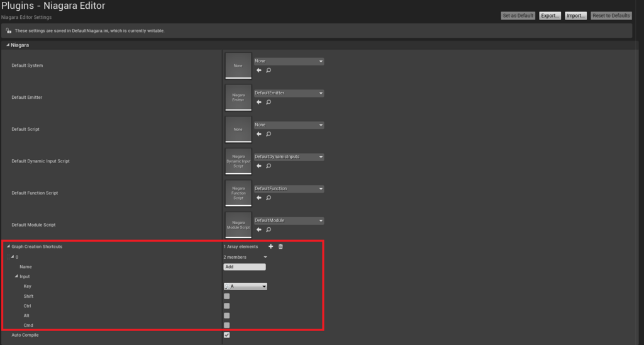Use selected asset for Default Function Script
The height and width of the screenshot is (345, 644).
258,198
